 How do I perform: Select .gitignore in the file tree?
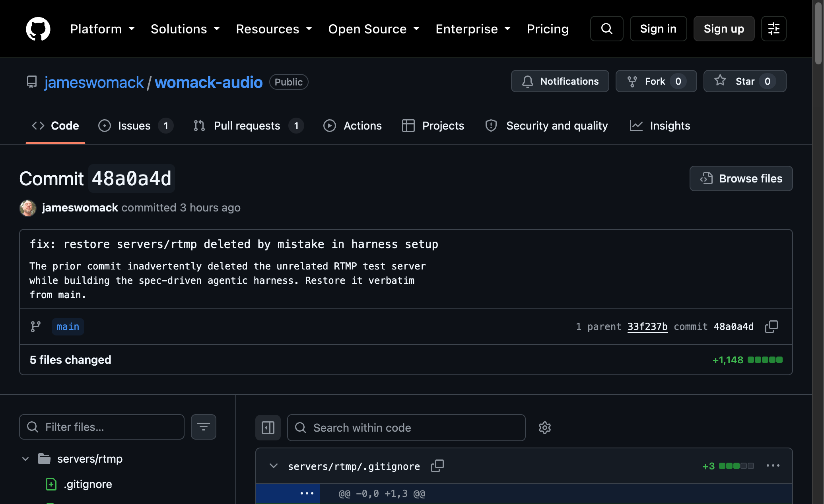(x=88, y=484)
